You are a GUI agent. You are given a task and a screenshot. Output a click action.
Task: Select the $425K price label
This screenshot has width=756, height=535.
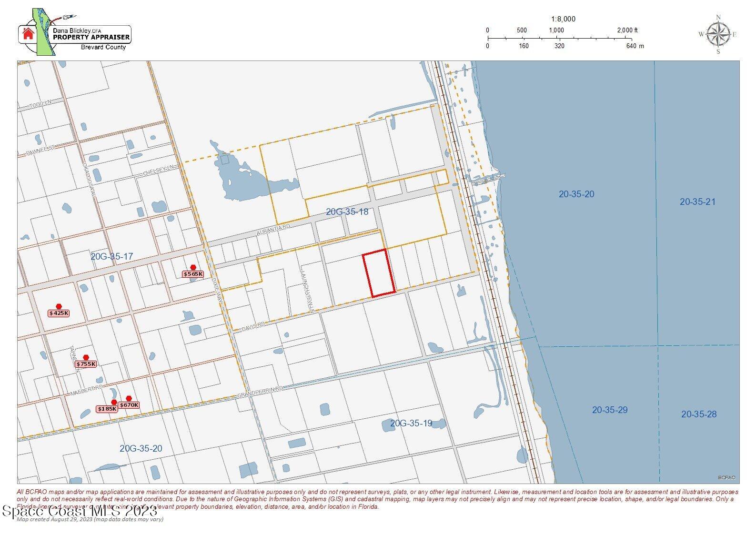(59, 313)
